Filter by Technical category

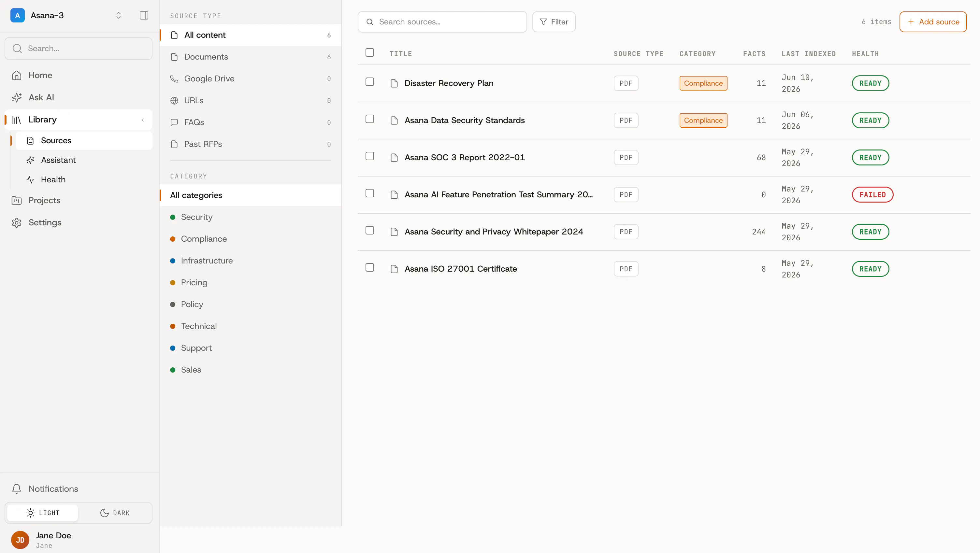(x=250, y=326)
